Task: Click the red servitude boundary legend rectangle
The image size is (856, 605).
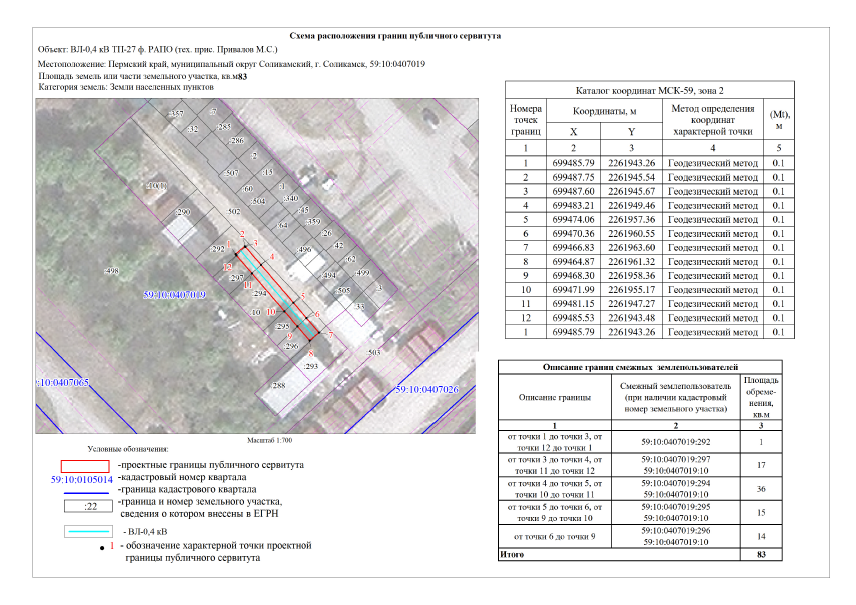Action: [x=85, y=466]
